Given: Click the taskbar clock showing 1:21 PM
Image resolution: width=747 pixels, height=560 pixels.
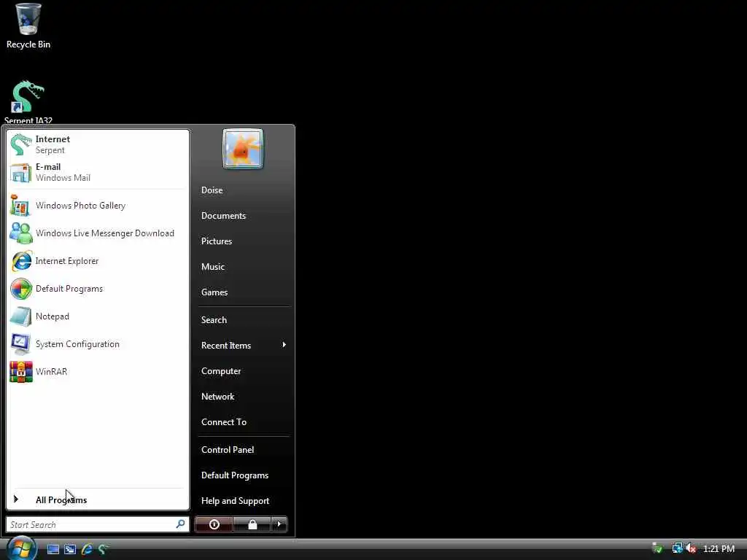Looking at the screenshot, I should point(719,548).
